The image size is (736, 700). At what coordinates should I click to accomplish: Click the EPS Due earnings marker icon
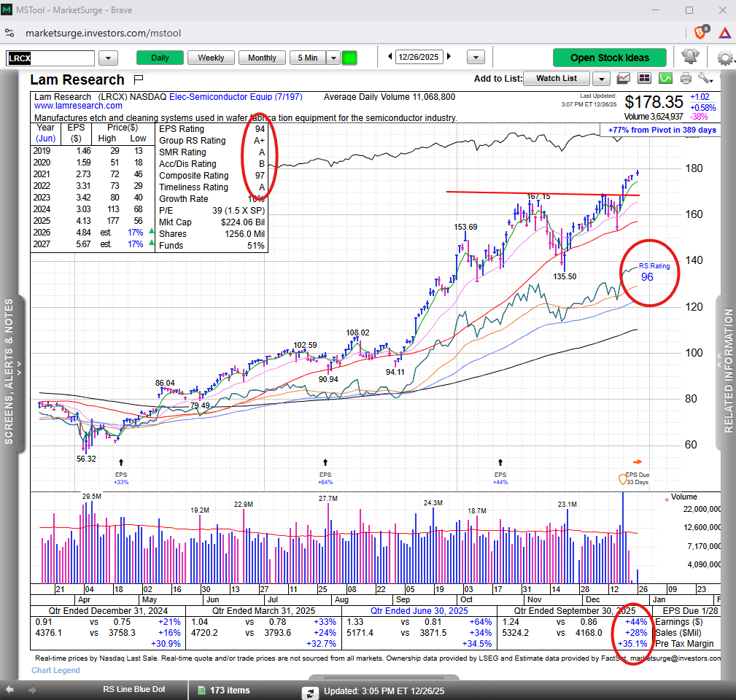(623, 480)
